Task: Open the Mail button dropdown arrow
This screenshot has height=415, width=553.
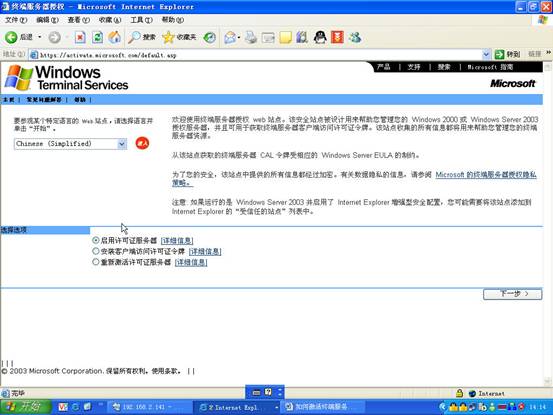Action: (x=239, y=37)
